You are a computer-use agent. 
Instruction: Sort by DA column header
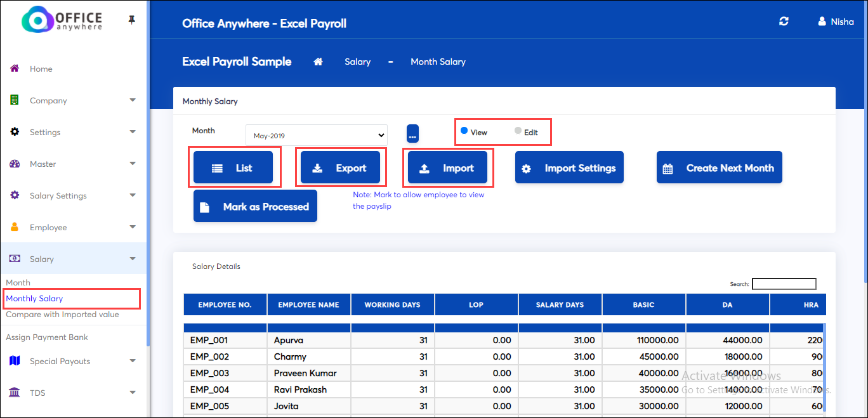click(x=728, y=304)
